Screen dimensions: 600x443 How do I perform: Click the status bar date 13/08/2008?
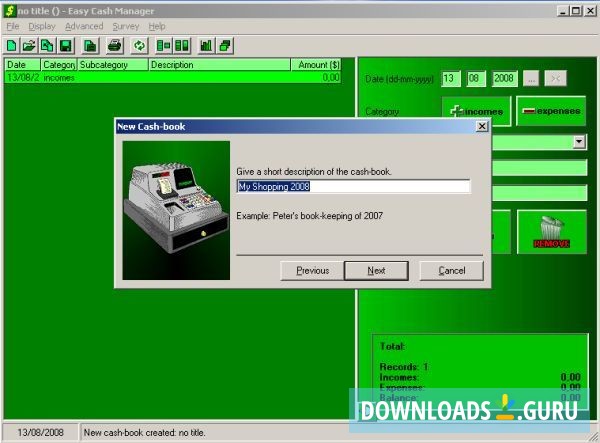pos(41,433)
